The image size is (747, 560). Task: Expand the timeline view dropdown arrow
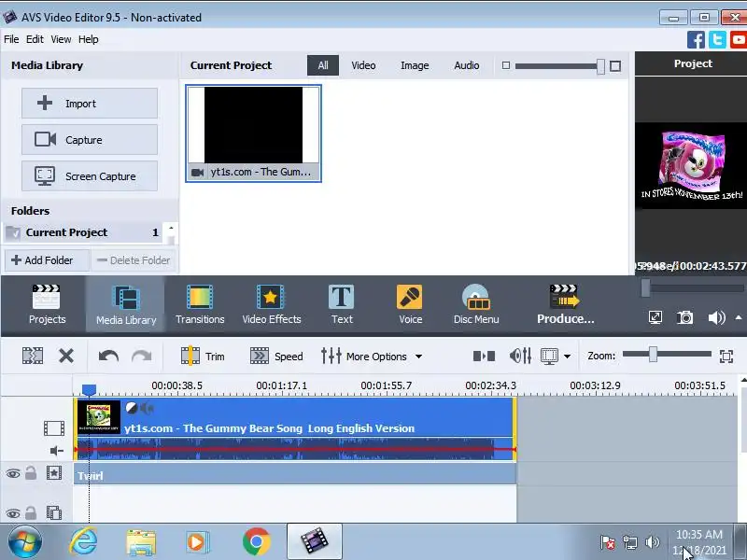pos(567,357)
